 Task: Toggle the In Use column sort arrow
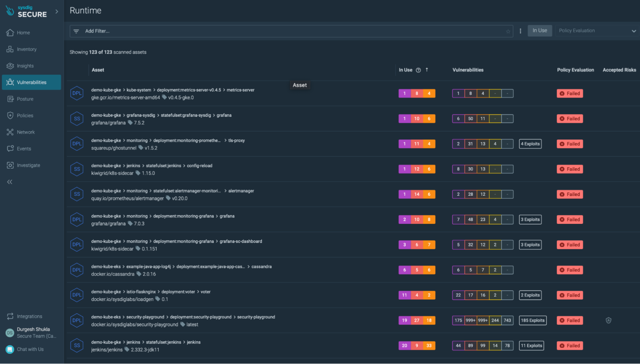(x=427, y=70)
